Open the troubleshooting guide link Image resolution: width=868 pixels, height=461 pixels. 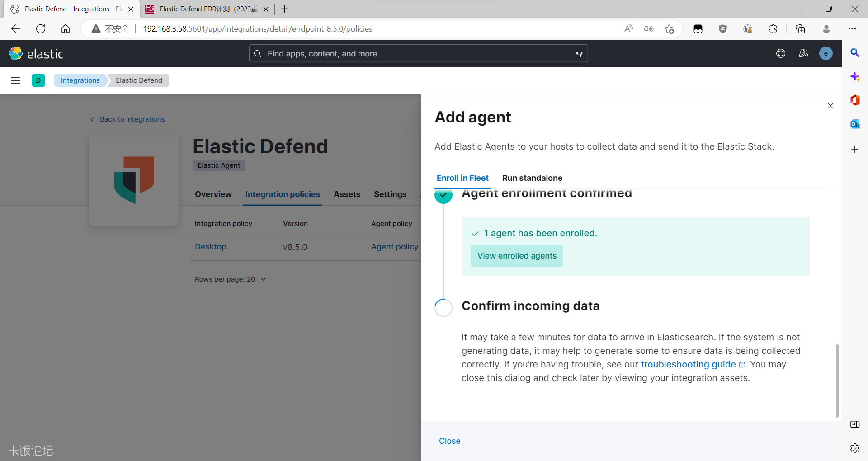[x=688, y=364]
